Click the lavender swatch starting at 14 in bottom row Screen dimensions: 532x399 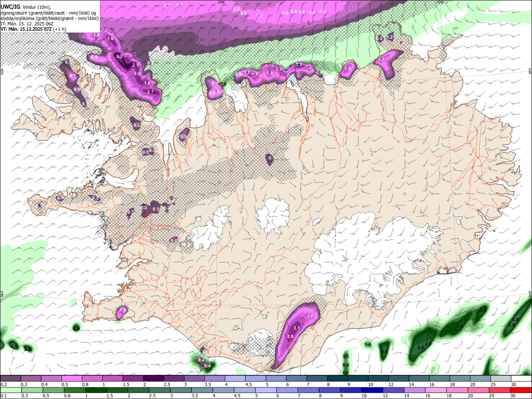pyautogui.click(x=414, y=390)
